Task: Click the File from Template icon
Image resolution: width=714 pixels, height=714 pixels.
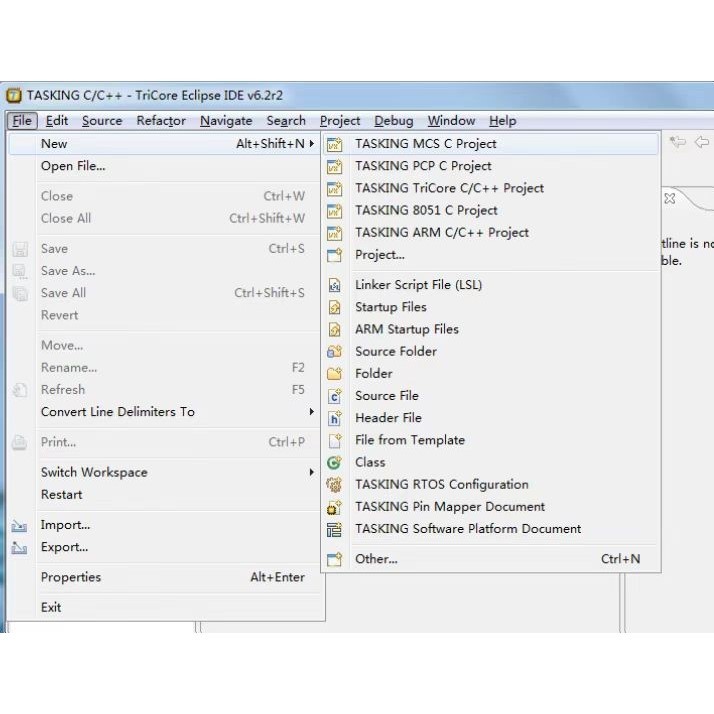Action: (x=334, y=440)
